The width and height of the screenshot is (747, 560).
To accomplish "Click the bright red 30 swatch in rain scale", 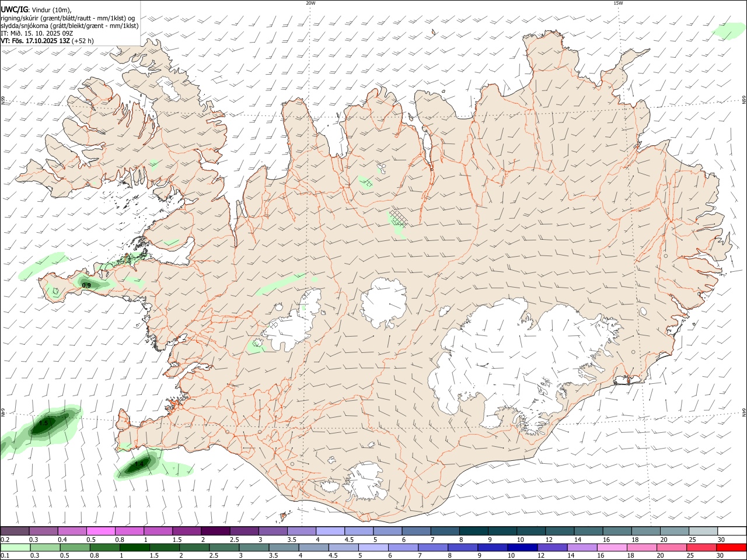I will coord(731,548).
